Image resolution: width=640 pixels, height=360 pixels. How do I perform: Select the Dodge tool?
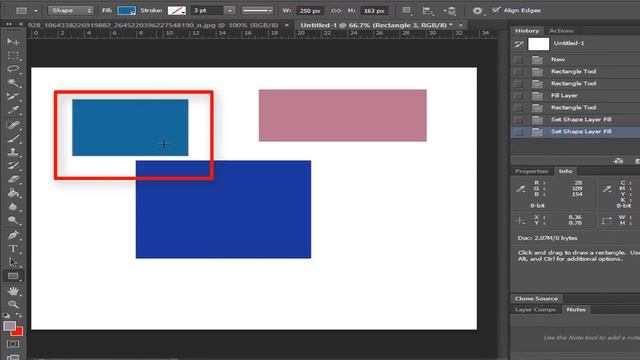pyautogui.click(x=13, y=220)
